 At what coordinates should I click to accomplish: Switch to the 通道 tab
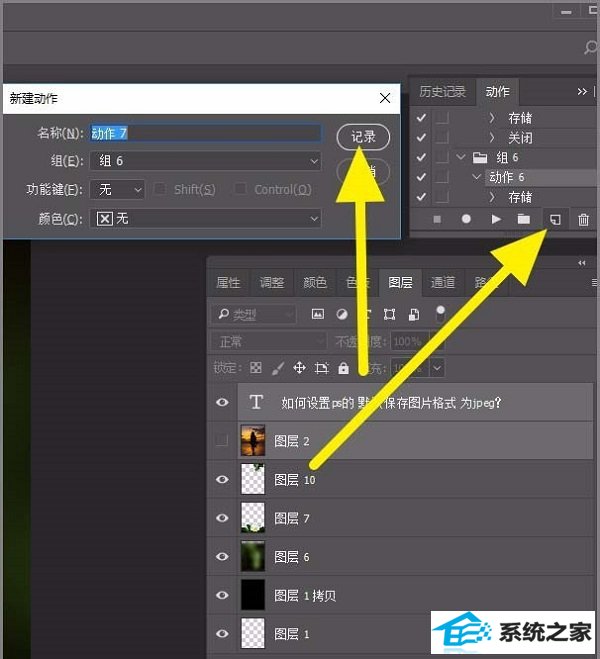pyautogui.click(x=443, y=283)
